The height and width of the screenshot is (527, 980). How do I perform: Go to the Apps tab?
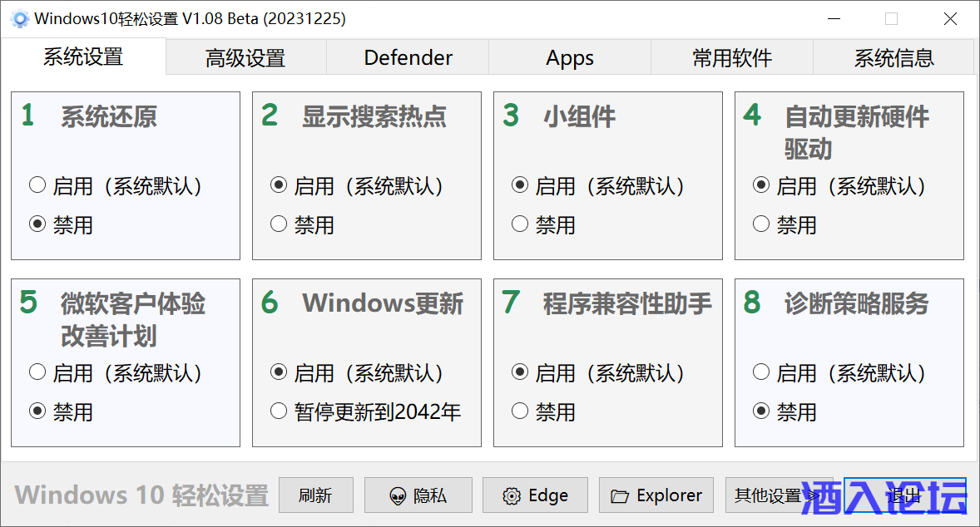coord(570,58)
